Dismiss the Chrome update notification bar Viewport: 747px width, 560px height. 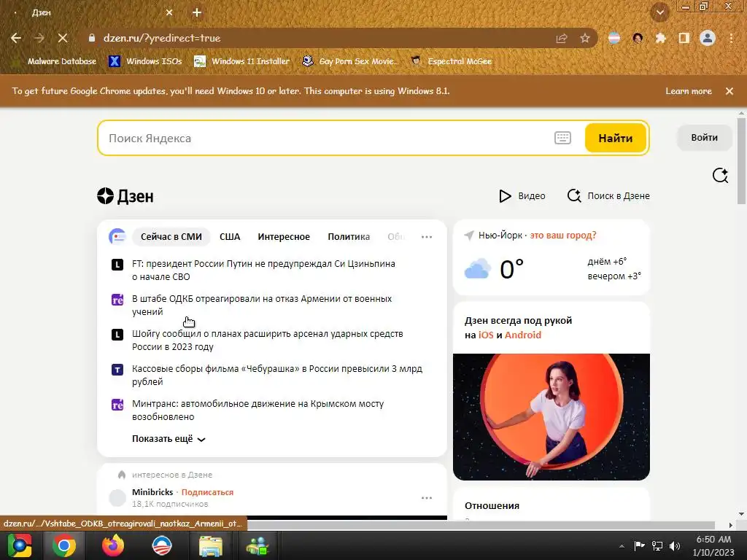click(729, 91)
